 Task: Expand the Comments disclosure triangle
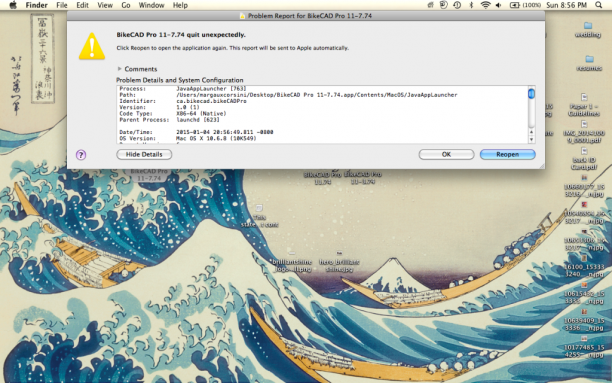tap(119, 69)
